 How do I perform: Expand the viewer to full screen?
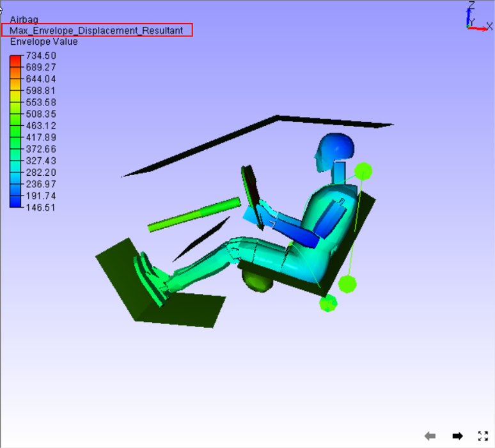coord(483,436)
